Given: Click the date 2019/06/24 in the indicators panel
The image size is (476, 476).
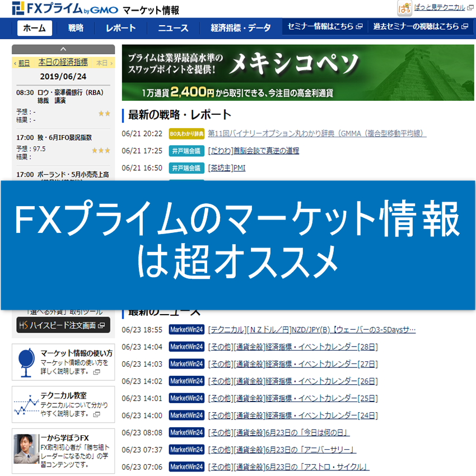Looking at the screenshot, I should coord(63,77).
